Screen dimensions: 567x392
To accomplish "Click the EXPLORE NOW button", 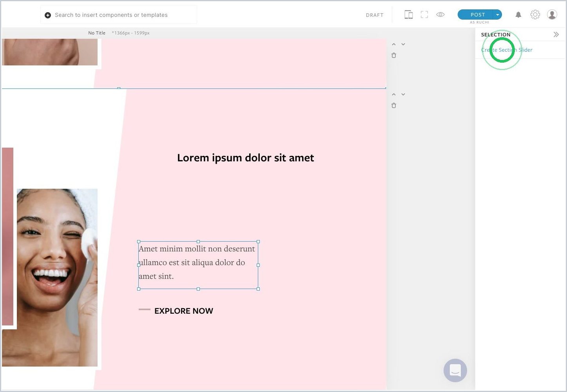I will click(x=184, y=311).
